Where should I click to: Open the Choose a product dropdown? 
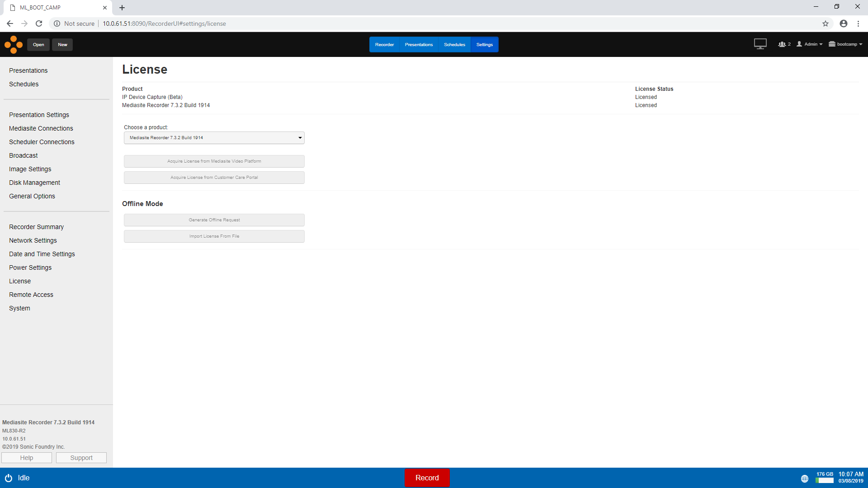coord(214,138)
